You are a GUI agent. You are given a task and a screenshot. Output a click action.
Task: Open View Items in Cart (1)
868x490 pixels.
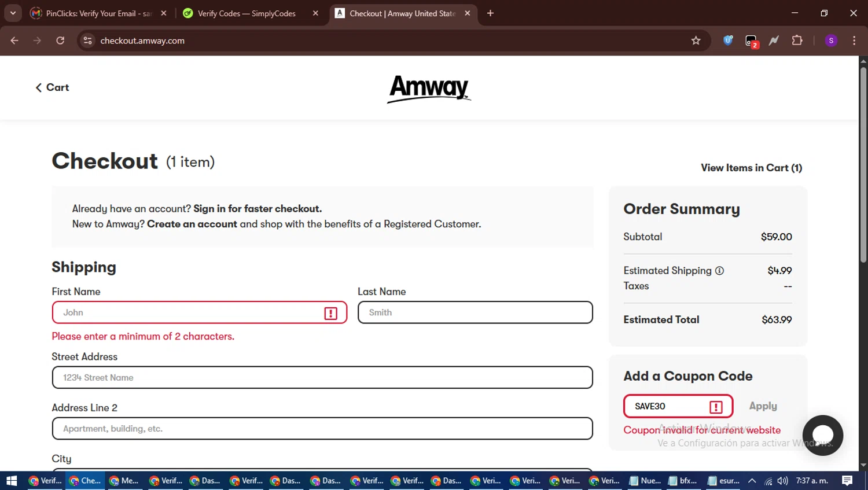pyautogui.click(x=751, y=168)
